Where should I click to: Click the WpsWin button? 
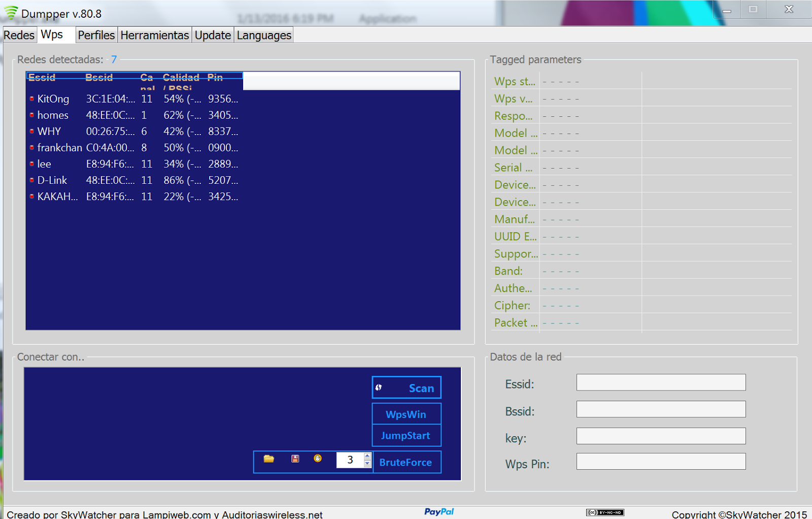point(407,414)
